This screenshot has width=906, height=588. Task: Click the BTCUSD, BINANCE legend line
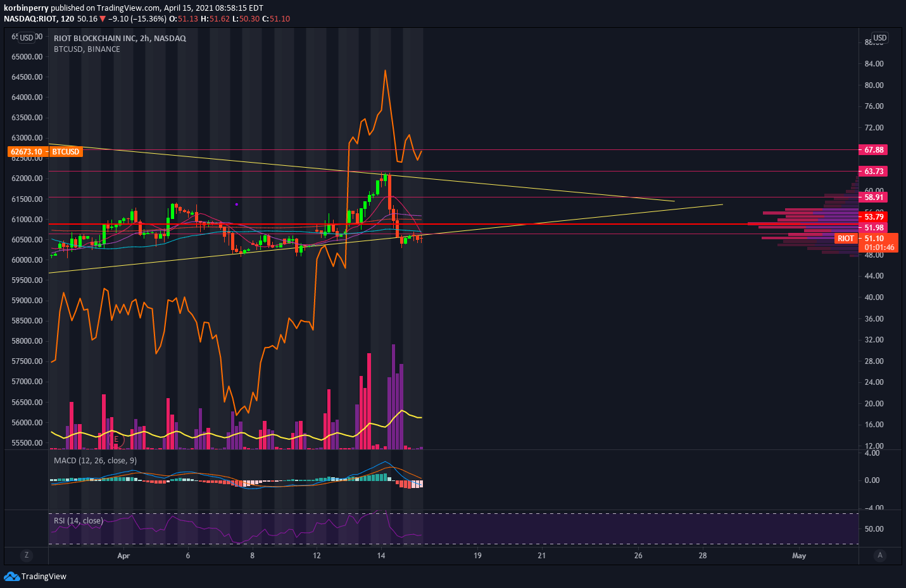pos(87,49)
